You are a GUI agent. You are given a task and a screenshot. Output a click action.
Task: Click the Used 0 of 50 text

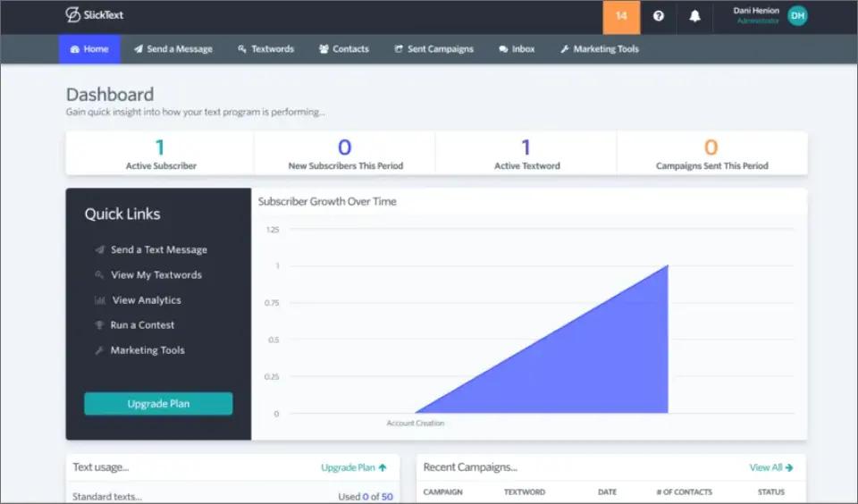click(x=366, y=497)
